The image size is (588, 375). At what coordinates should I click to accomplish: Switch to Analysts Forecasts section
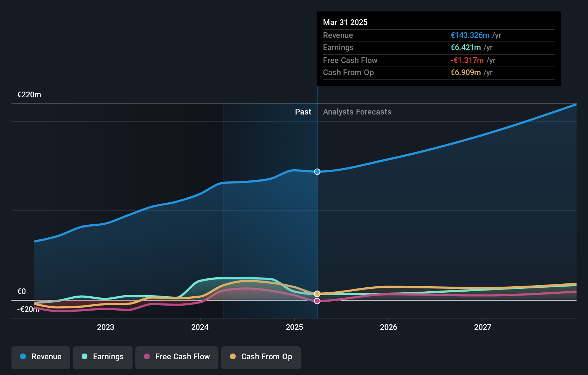pos(357,112)
